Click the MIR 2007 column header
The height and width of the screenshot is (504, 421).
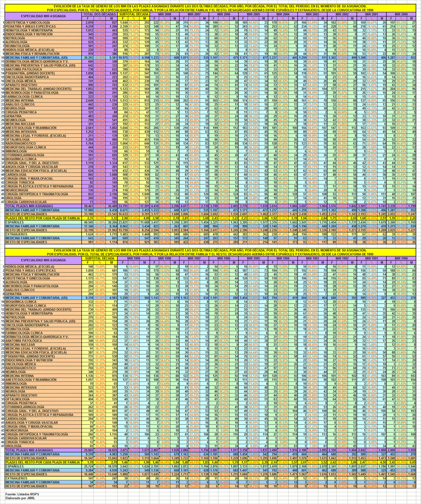click(x=195, y=14)
